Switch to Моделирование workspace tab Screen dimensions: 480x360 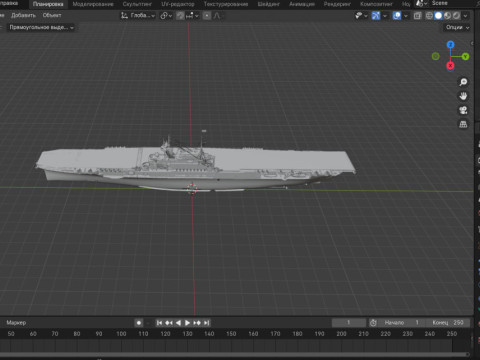tap(93, 4)
